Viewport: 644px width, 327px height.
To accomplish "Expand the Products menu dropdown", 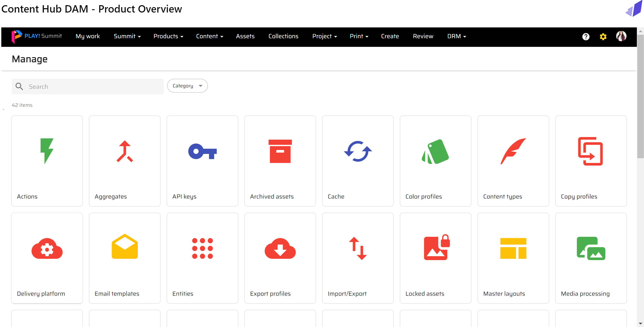I will 168,36.
